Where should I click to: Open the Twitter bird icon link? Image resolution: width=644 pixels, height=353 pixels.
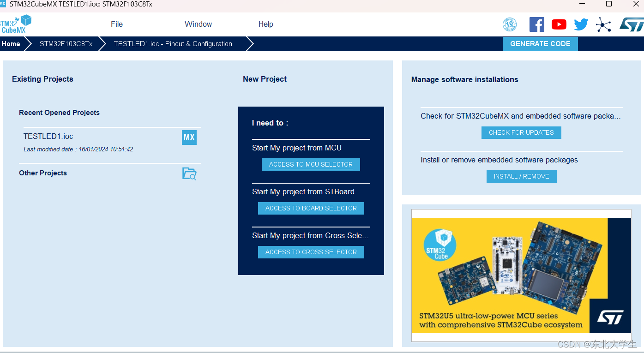coord(581,24)
